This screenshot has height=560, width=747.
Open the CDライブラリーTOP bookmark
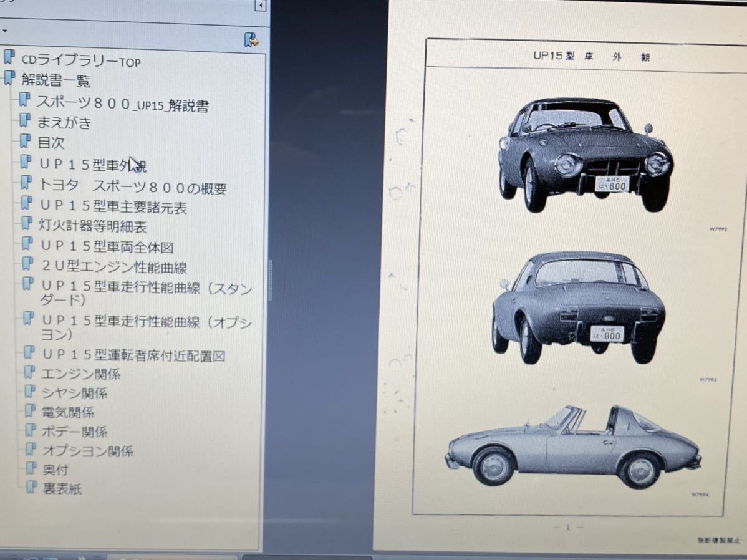[x=81, y=60]
